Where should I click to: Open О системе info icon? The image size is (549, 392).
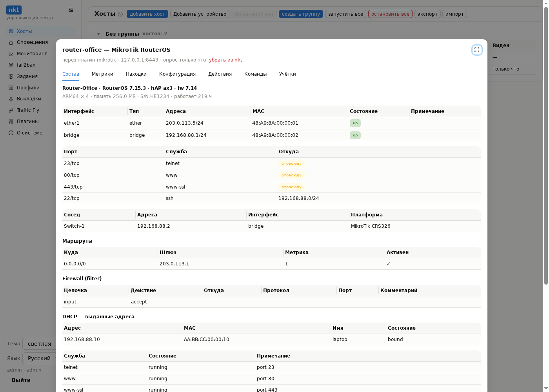(x=11, y=133)
